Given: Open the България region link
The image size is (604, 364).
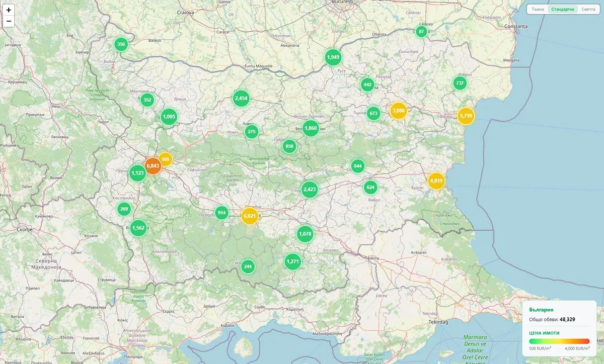Looking at the screenshot, I should click(x=541, y=310).
